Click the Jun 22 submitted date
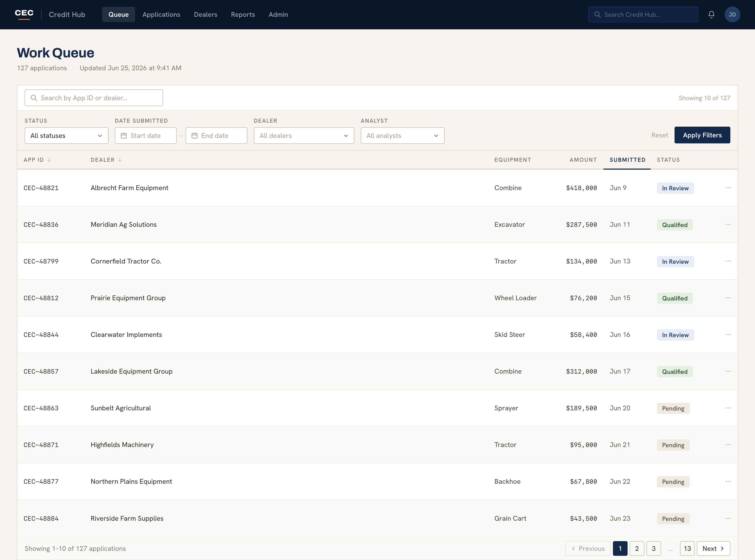This screenshot has height=560, width=755. tap(620, 481)
